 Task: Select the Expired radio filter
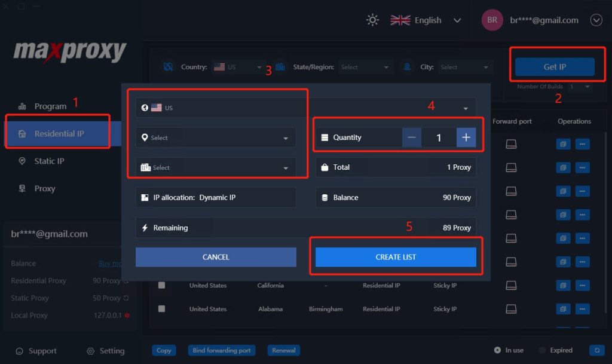(542, 350)
